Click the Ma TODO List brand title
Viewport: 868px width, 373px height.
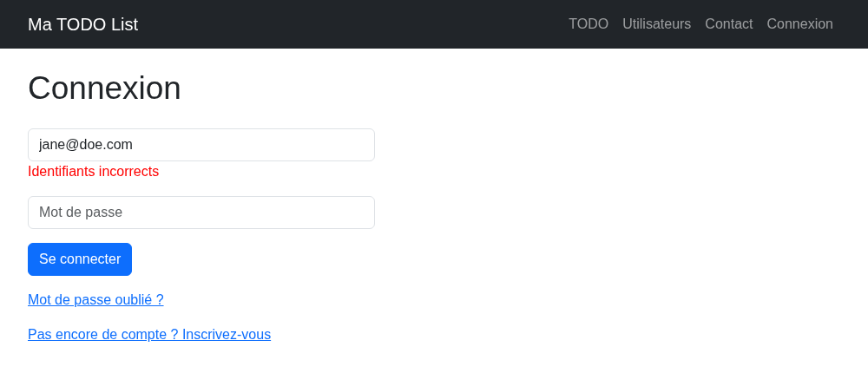coord(83,24)
